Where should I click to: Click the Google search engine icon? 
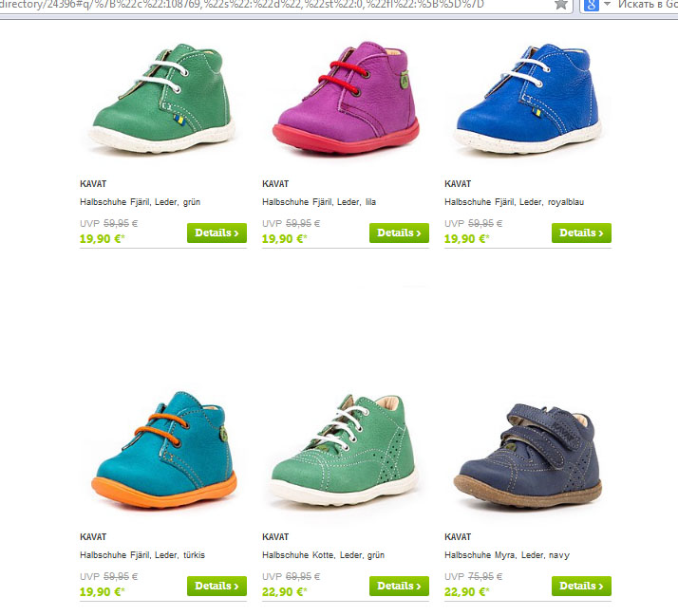[591, 5]
